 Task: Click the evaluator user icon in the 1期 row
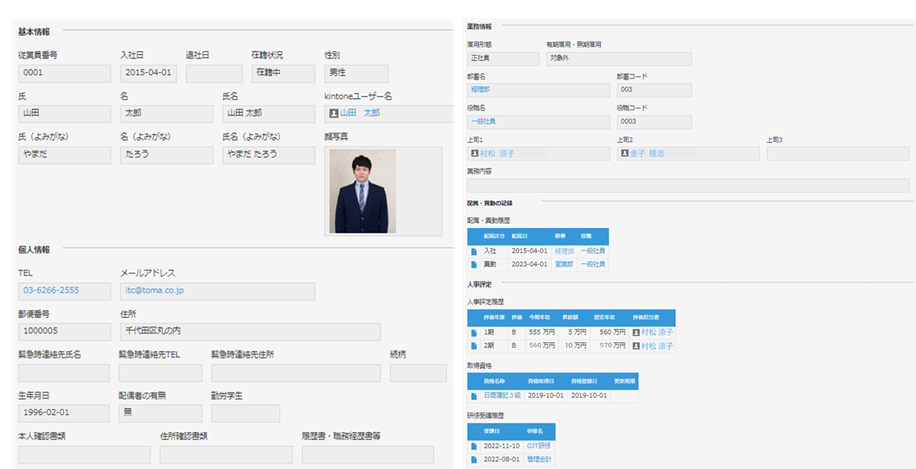636,332
